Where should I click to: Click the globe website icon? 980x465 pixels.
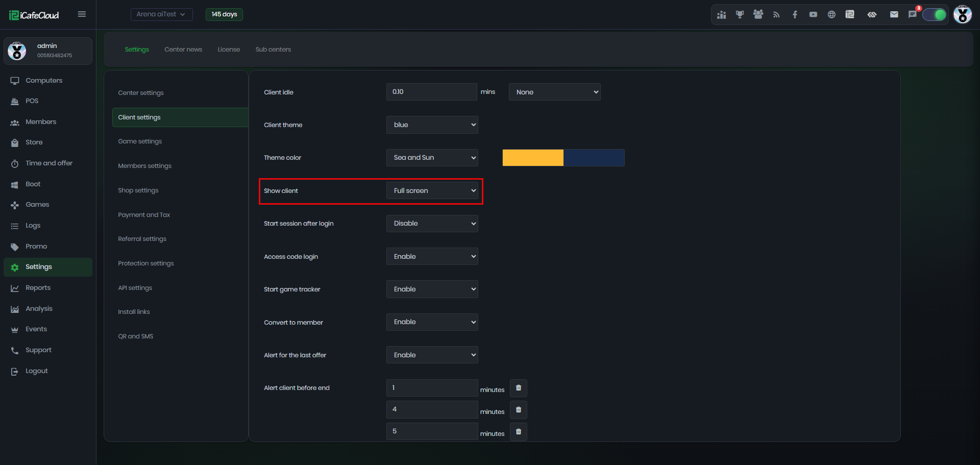coord(831,15)
